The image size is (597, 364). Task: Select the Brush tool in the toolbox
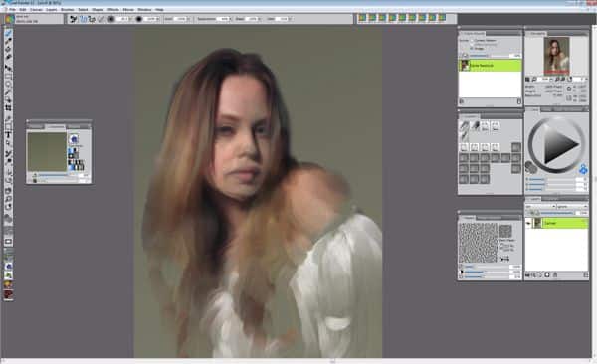coord(8,33)
